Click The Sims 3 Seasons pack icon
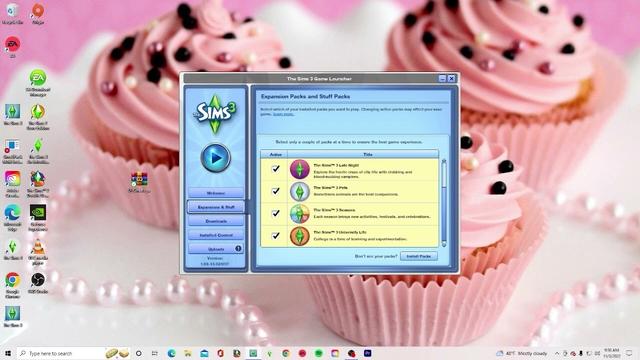Viewport: 640px width, 360px height. (300, 214)
